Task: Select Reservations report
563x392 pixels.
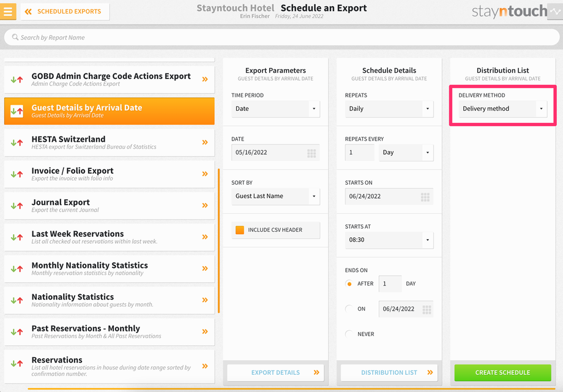Action: pos(109,366)
